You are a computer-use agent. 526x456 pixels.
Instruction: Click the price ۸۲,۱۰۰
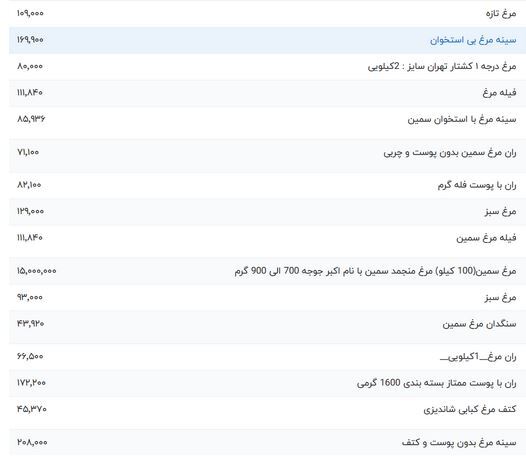(29, 185)
